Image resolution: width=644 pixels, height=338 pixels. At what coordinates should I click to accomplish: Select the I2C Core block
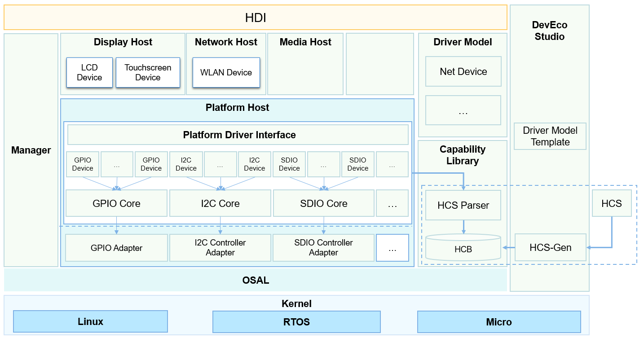220,203
